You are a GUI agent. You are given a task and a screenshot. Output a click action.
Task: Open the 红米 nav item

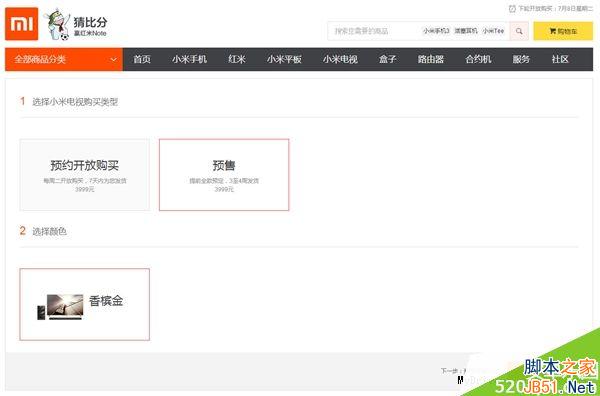tap(237, 59)
